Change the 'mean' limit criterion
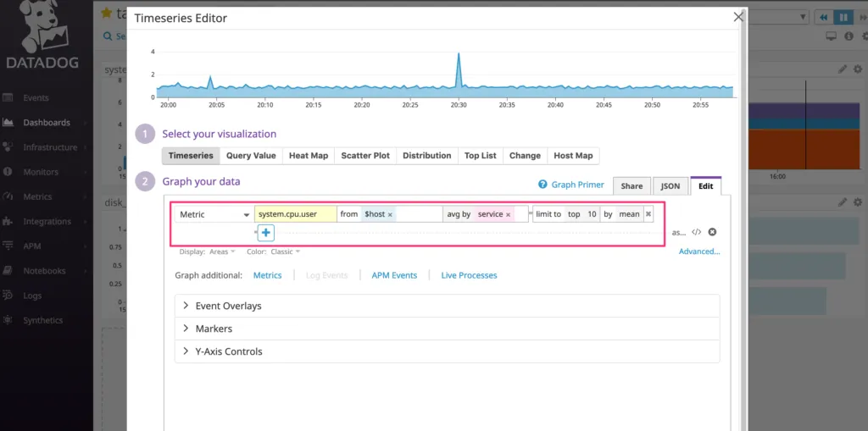The image size is (868, 431). coord(629,214)
